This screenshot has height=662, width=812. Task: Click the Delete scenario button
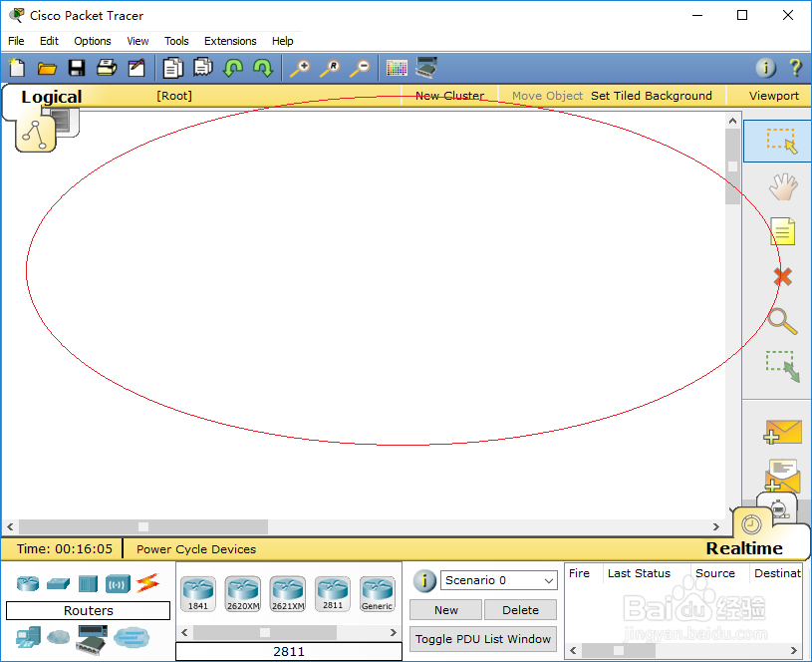[x=520, y=610]
